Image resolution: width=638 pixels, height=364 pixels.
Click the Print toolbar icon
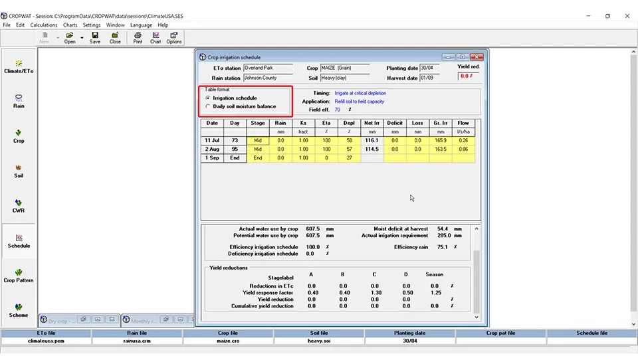pos(138,37)
